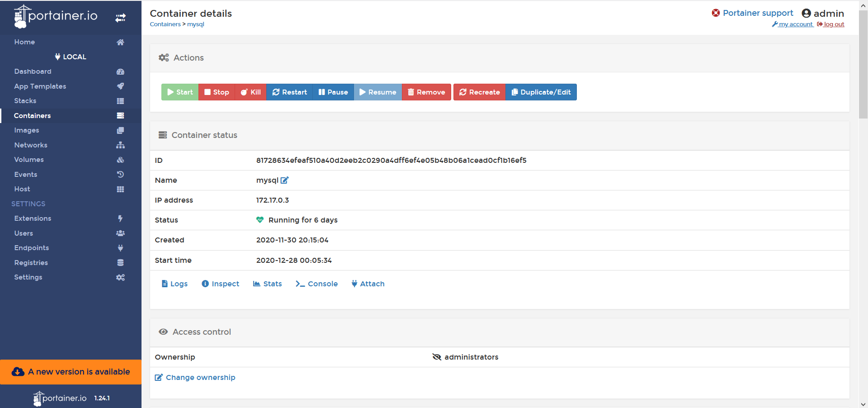Screen dimensions: 868x408
Task: Open Inspect link
Action: coord(220,284)
